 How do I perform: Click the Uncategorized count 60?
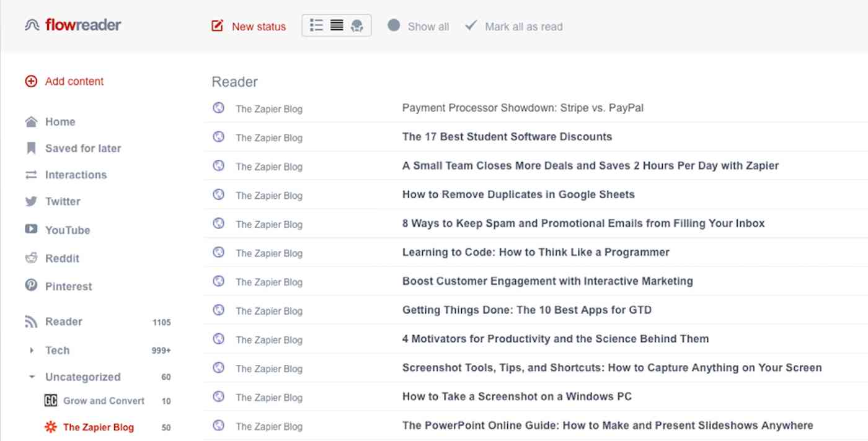tap(166, 377)
